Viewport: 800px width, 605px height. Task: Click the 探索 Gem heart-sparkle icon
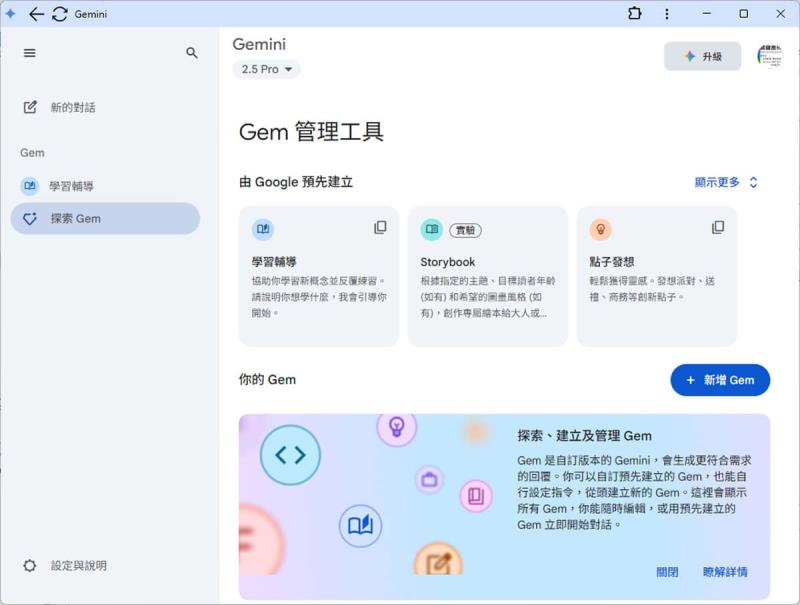pyautogui.click(x=30, y=218)
